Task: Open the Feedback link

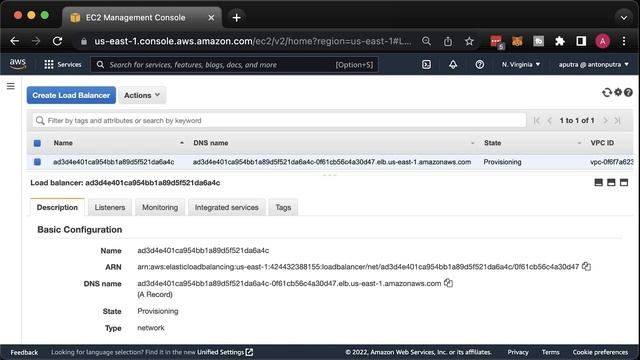Action: click(24, 352)
